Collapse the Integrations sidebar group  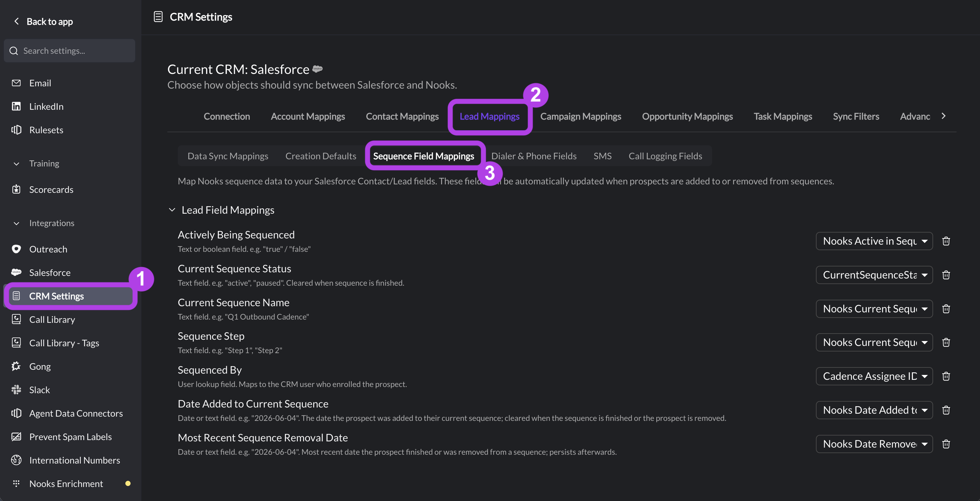(x=16, y=223)
